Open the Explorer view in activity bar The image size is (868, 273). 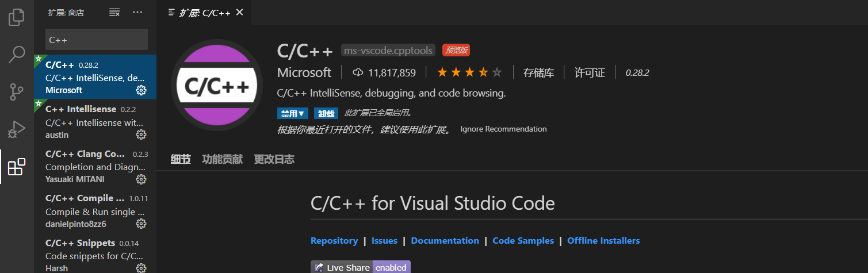click(16, 17)
